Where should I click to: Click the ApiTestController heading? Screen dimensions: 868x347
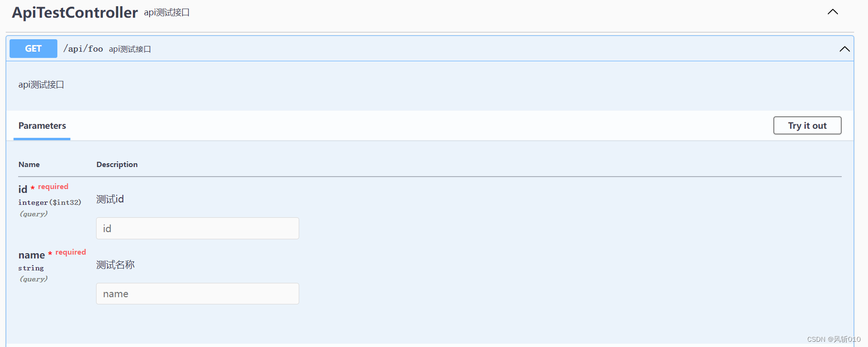(x=74, y=12)
